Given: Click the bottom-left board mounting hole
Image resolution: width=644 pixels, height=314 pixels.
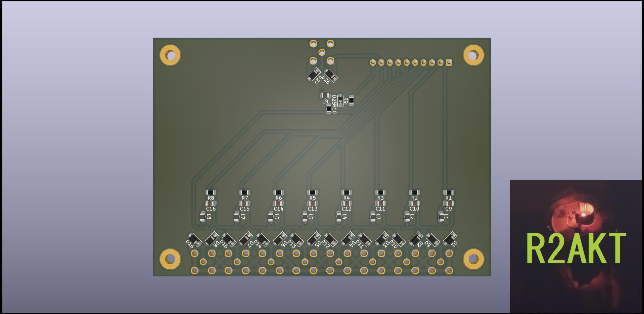Looking at the screenshot, I should coord(170,259).
